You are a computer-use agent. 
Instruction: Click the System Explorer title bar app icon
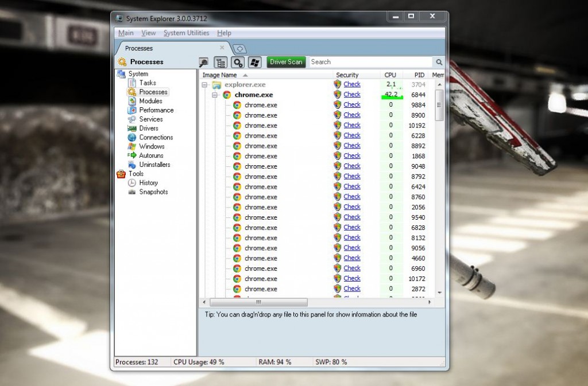pyautogui.click(x=119, y=18)
